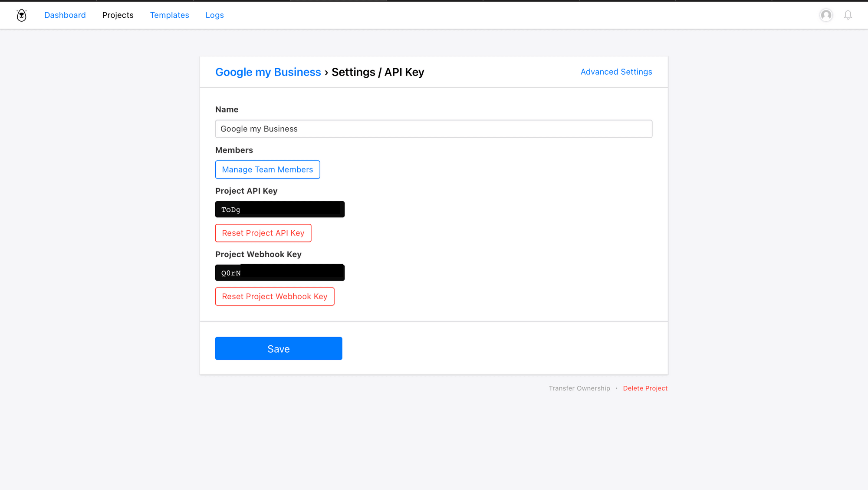This screenshot has height=490, width=868.
Task: Click the 'Project Webhook Key' label
Action: (258, 255)
